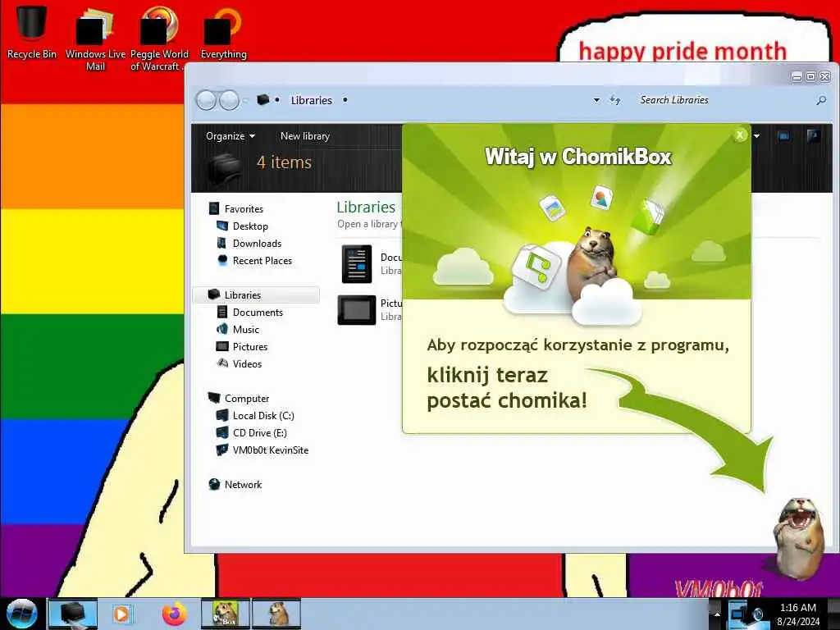Click the Back navigation button in Explorer
The image size is (840, 630).
pyautogui.click(x=206, y=100)
